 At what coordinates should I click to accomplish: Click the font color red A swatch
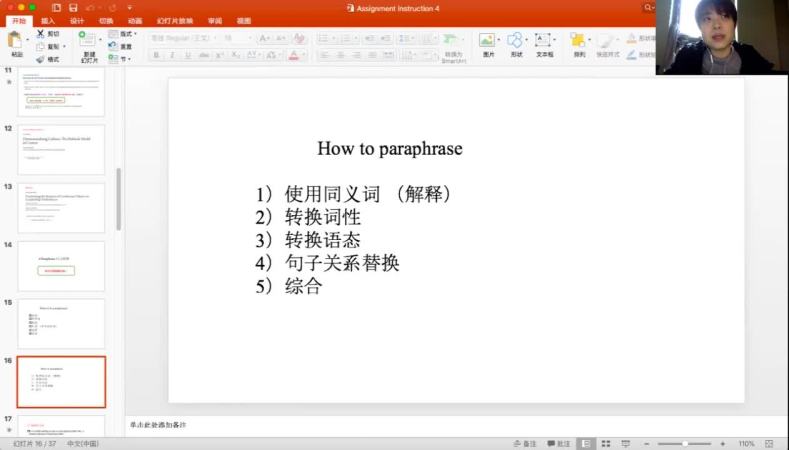tap(294, 55)
